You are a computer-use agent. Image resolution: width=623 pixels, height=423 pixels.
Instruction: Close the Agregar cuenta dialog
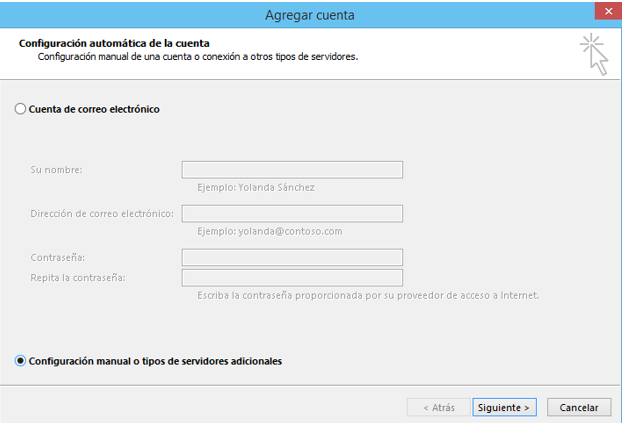[x=604, y=14]
